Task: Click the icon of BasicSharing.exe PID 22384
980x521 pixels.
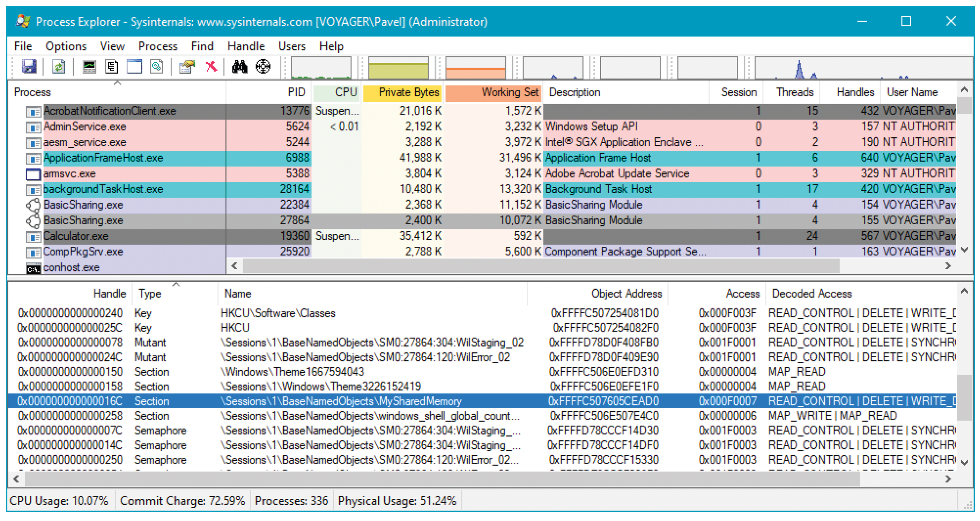Action: coord(33,205)
